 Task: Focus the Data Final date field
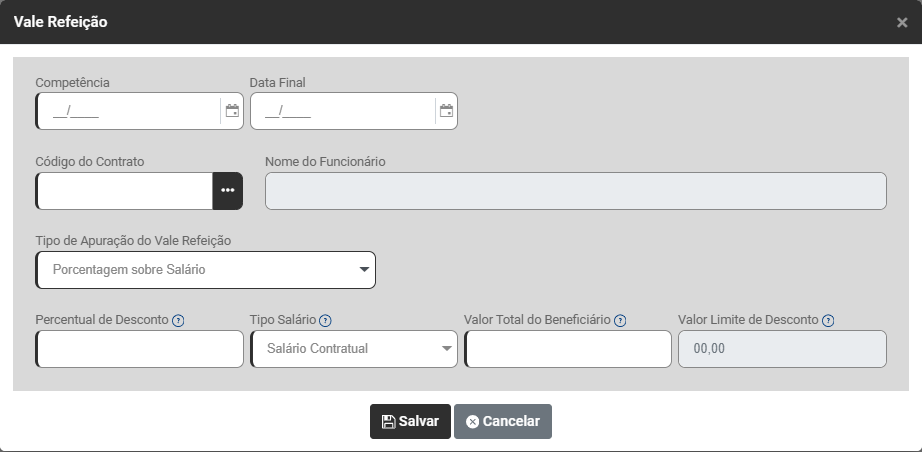click(x=342, y=111)
